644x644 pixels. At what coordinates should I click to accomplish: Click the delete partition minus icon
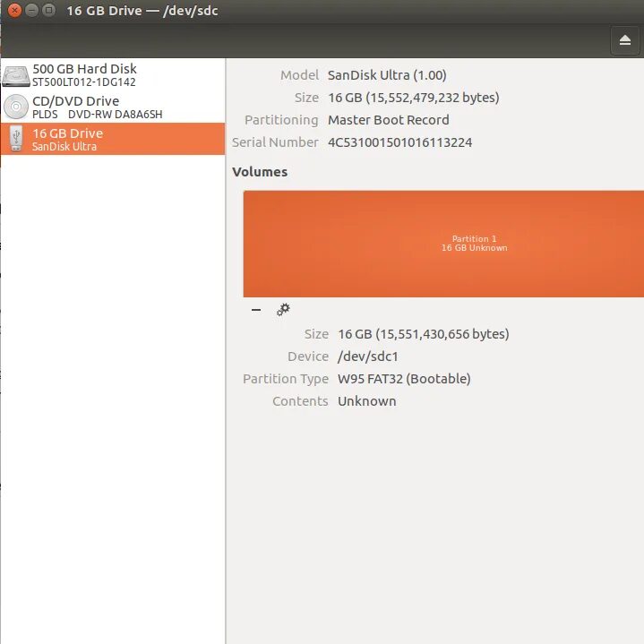256,310
